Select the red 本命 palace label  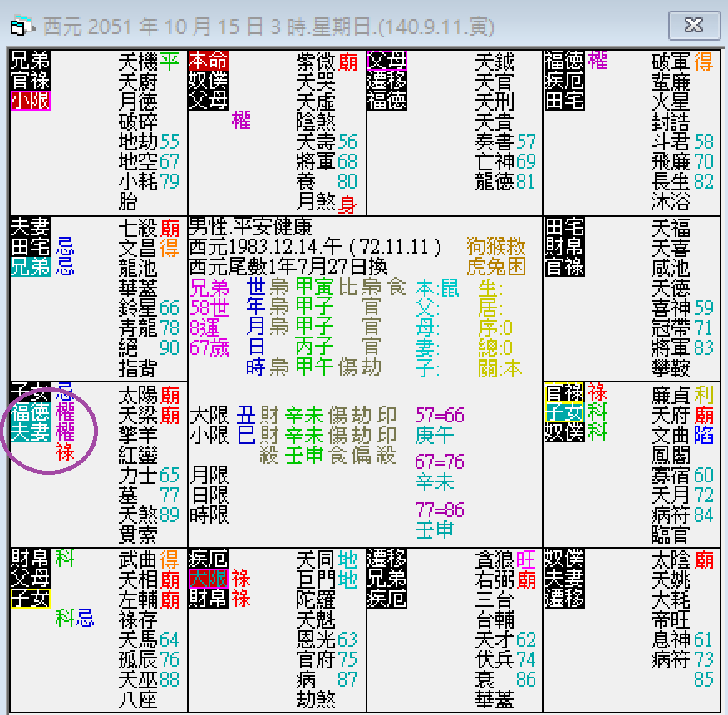click(x=209, y=61)
